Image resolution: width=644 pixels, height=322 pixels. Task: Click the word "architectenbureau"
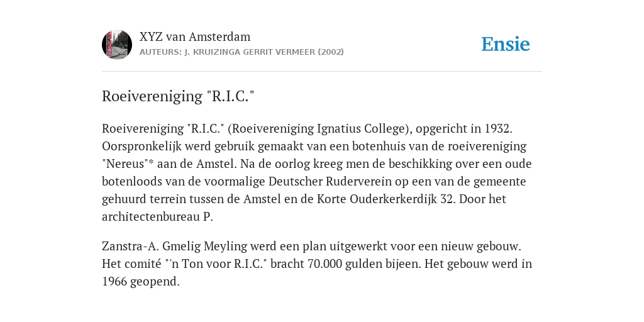[x=151, y=217]
